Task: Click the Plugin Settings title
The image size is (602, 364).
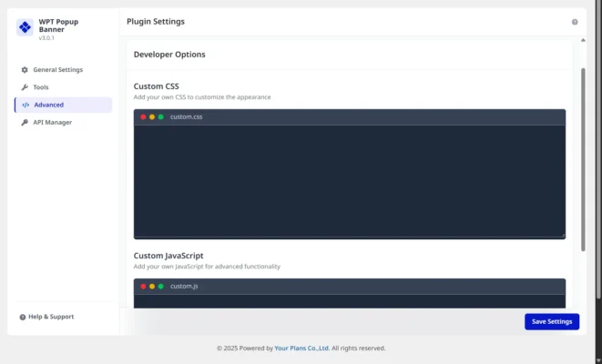Action: coord(156,22)
